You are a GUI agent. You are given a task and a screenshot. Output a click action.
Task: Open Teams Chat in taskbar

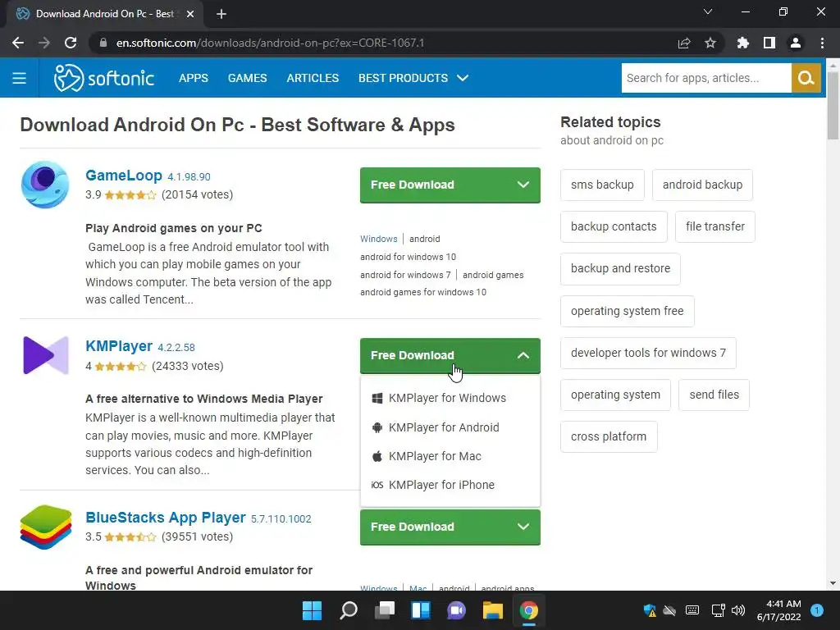coord(456,610)
